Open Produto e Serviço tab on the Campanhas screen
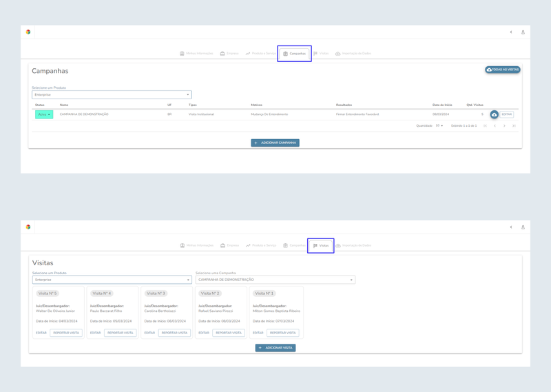551x392 pixels. tap(261, 54)
